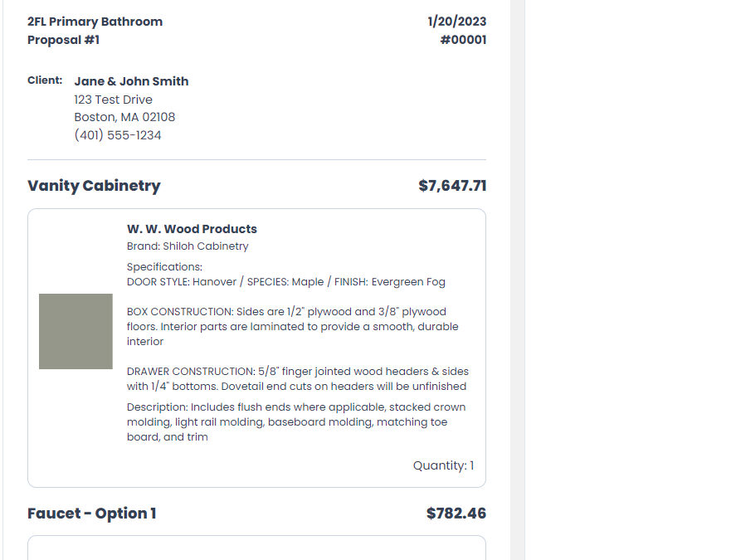
Task: Select the Vanity Cabinetry section heading
Action: 94,186
